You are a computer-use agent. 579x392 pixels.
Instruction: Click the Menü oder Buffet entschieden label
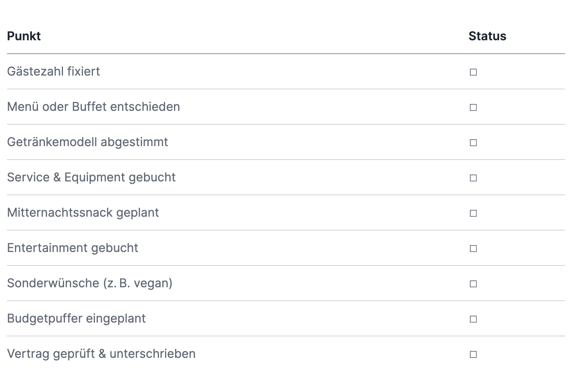click(x=93, y=107)
